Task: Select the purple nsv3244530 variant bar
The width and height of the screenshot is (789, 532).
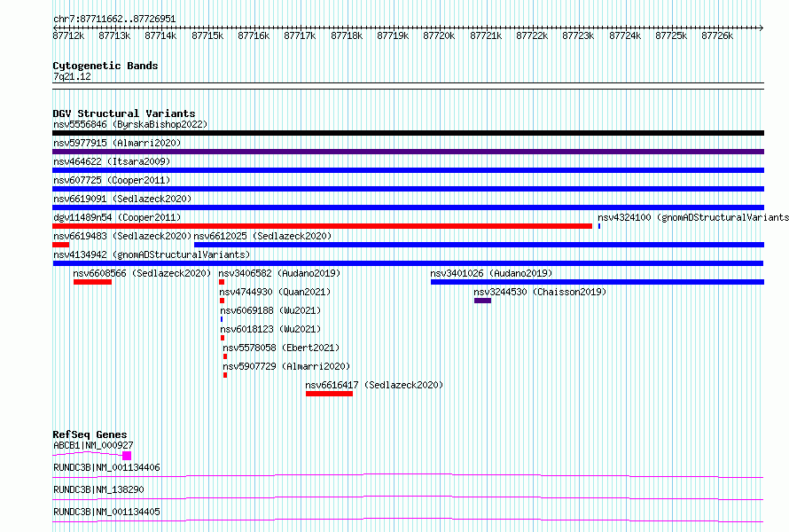Action: click(482, 301)
